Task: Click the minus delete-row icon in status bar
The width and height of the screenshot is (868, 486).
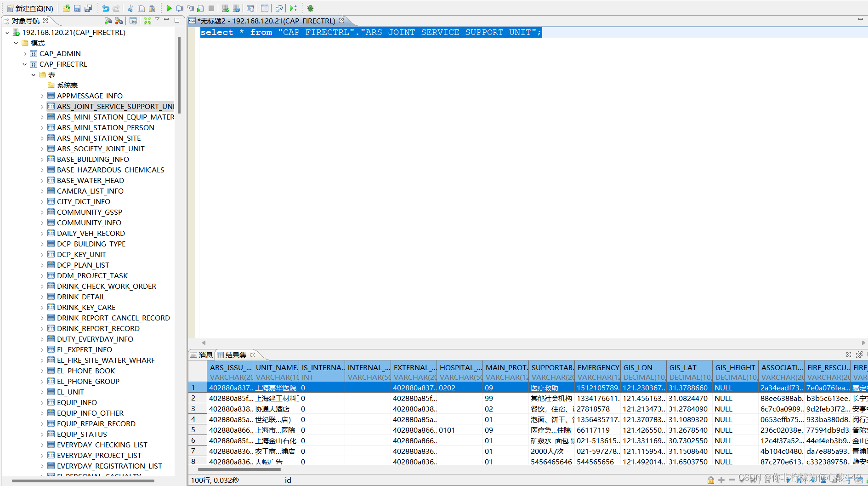Action: tap(732, 480)
